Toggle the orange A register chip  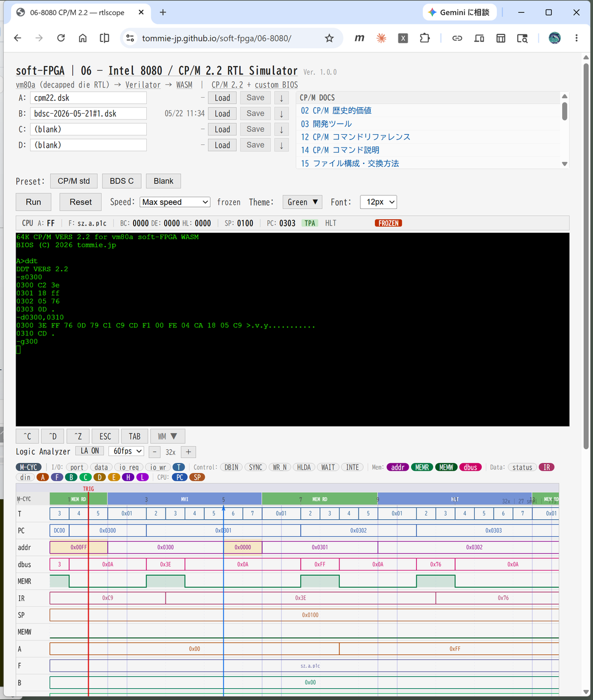point(42,477)
